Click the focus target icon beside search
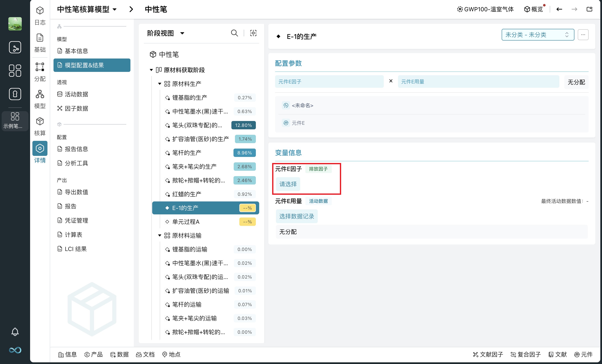602x364 pixels. pyautogui.click(x=253, y=33)
